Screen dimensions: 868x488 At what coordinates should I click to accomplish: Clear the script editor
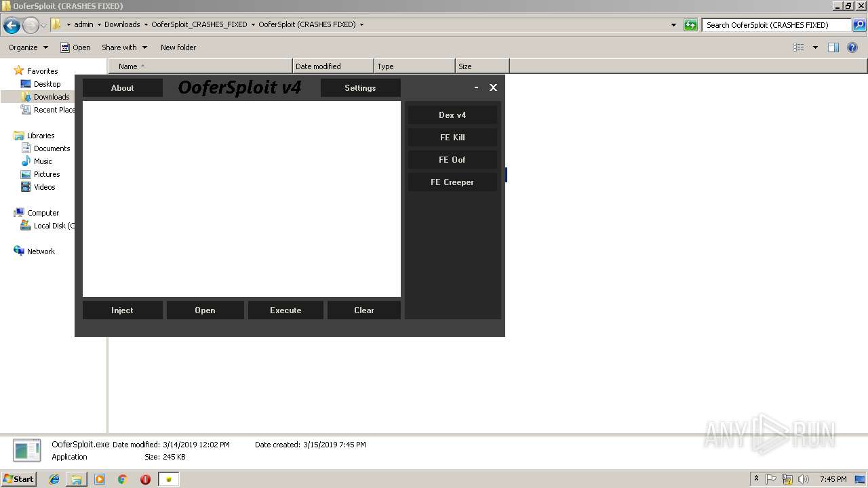364,310
